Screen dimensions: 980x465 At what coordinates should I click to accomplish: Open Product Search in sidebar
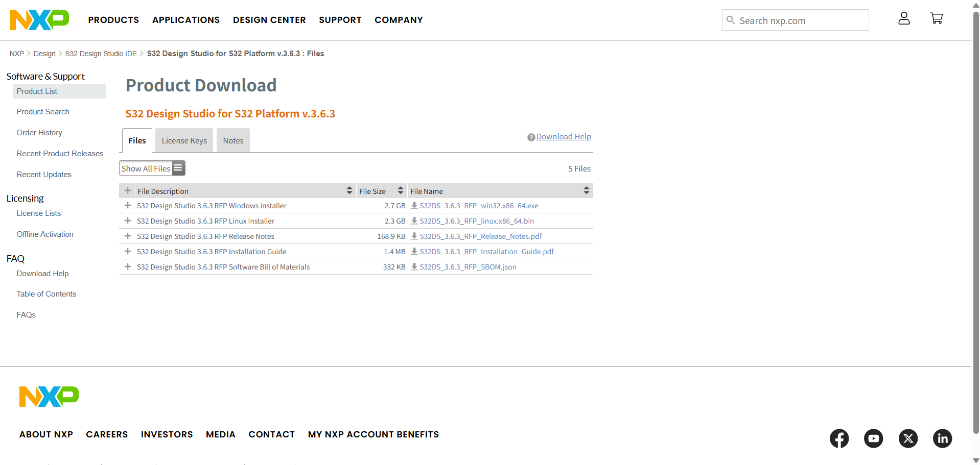(43, 112)
